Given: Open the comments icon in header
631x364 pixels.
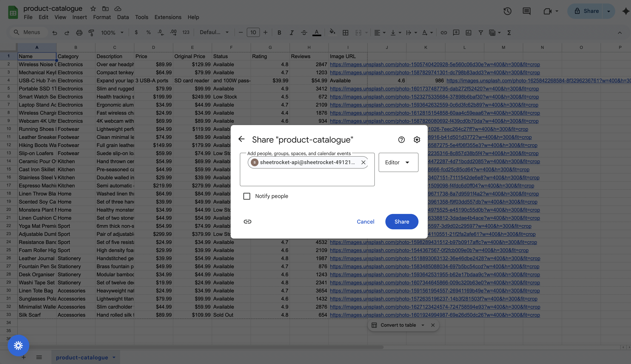Looking at the screenshot, I should point(526,11).
